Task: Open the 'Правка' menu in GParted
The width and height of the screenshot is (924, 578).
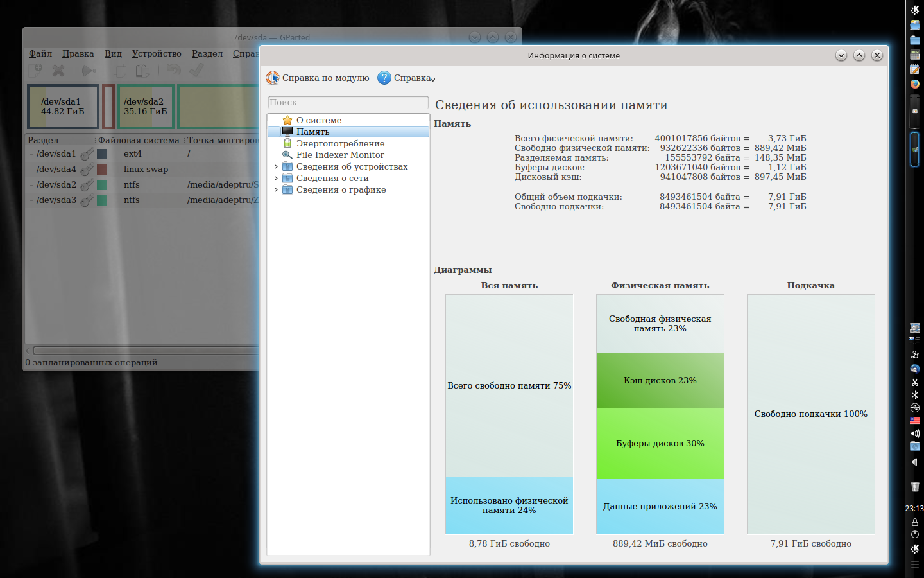Action: click(x=78, y=53)
